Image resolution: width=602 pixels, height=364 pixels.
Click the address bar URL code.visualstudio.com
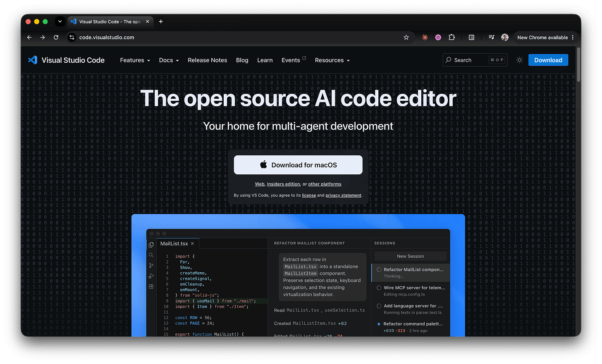pos(107,37)
